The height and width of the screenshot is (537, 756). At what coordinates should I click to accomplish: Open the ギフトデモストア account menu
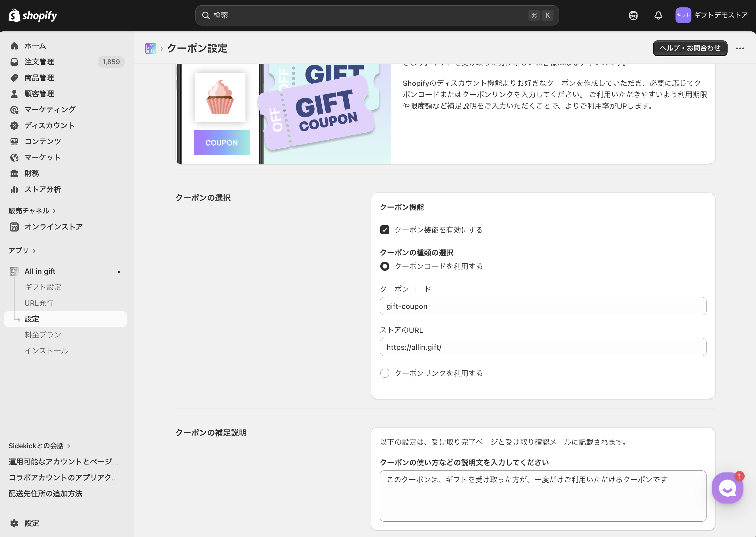711,15
